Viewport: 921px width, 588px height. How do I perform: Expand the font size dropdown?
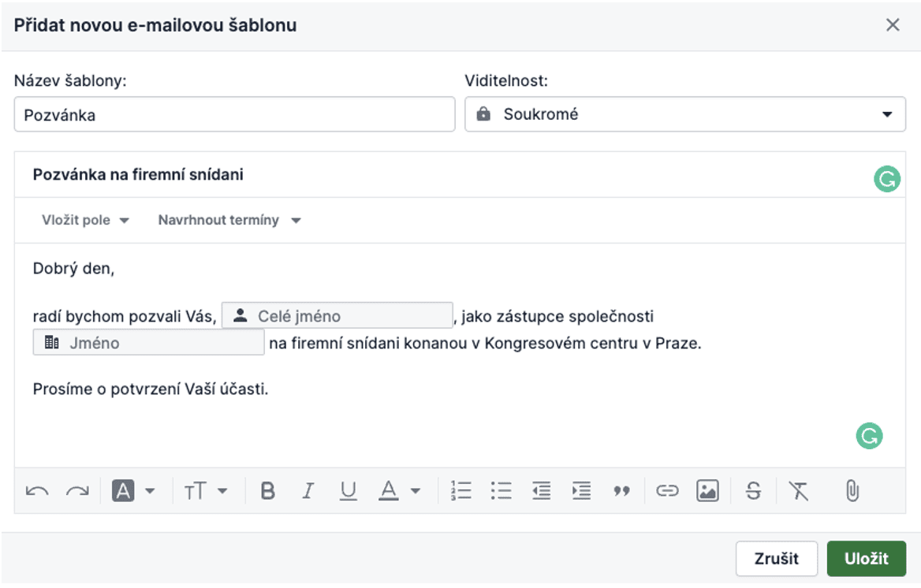[205, 491]
